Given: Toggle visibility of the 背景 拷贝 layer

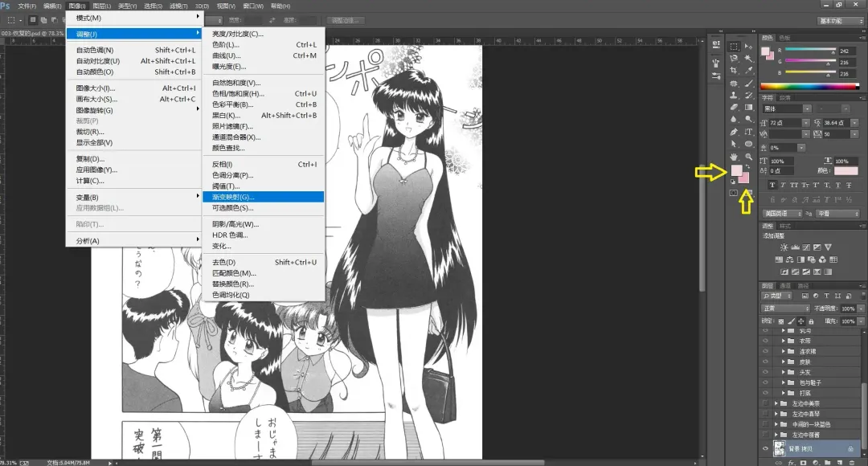Looking at the screenshot, I should [x=764, y=447].
